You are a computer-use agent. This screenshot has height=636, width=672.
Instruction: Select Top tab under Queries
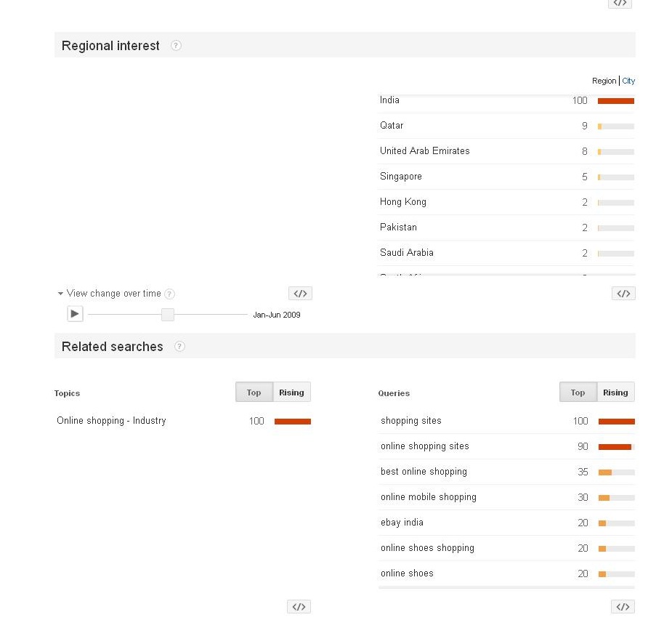click(578, 393)
